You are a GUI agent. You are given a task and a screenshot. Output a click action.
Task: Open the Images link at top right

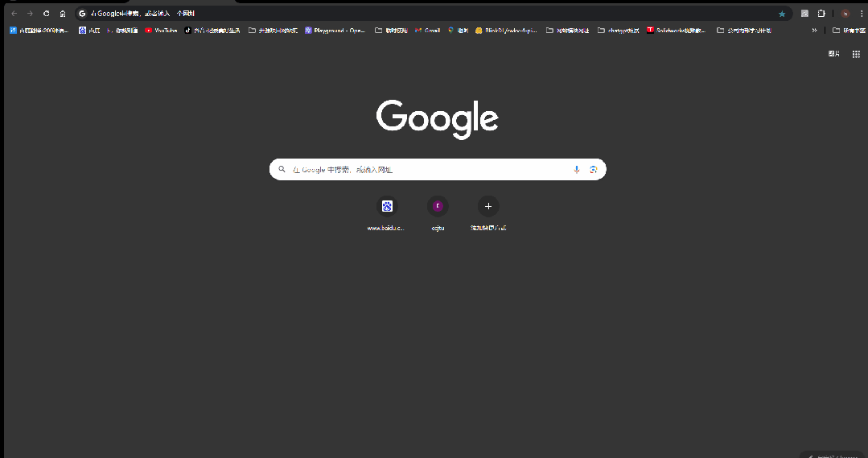(833, 54)
